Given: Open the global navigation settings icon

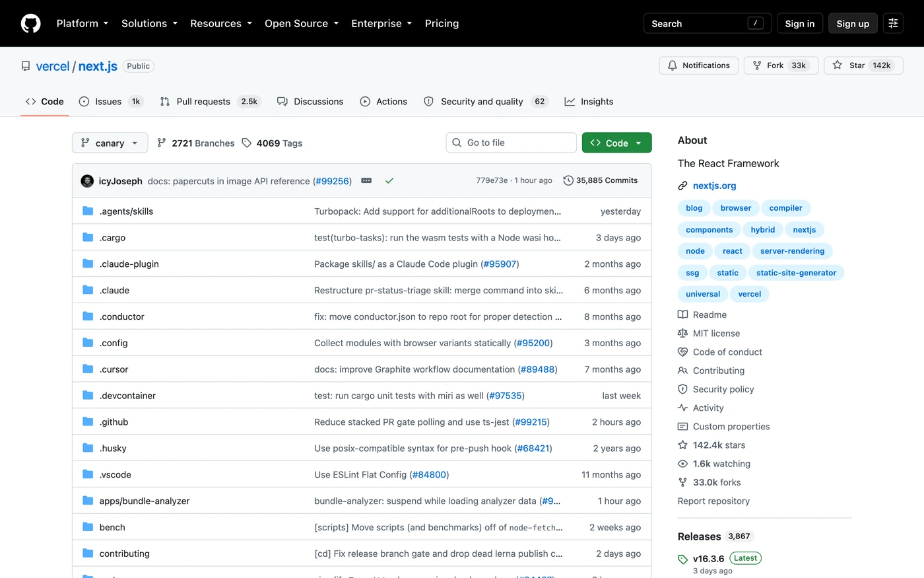Looking at the screenshot, I should (893, 23).
